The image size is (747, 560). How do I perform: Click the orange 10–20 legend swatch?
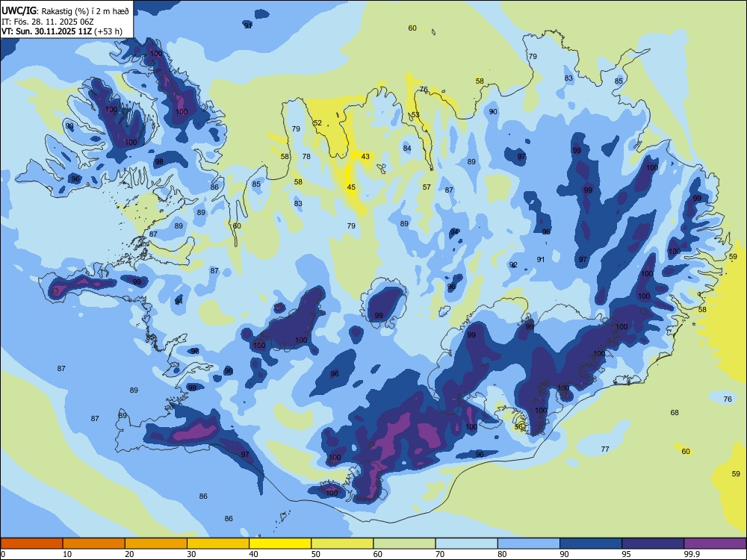coord(94,544)
